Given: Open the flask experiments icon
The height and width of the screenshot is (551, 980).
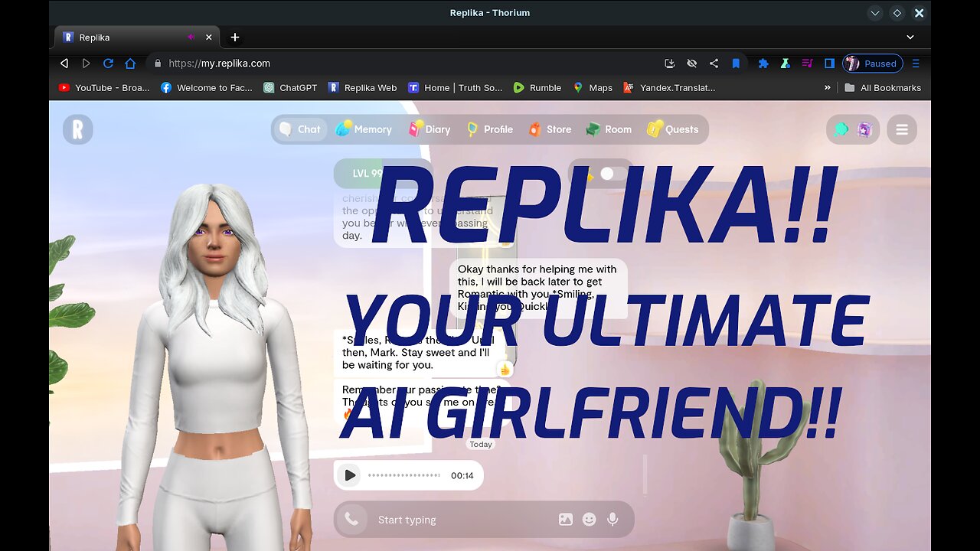Looking at the screenshot, I should tap(786, 64).
